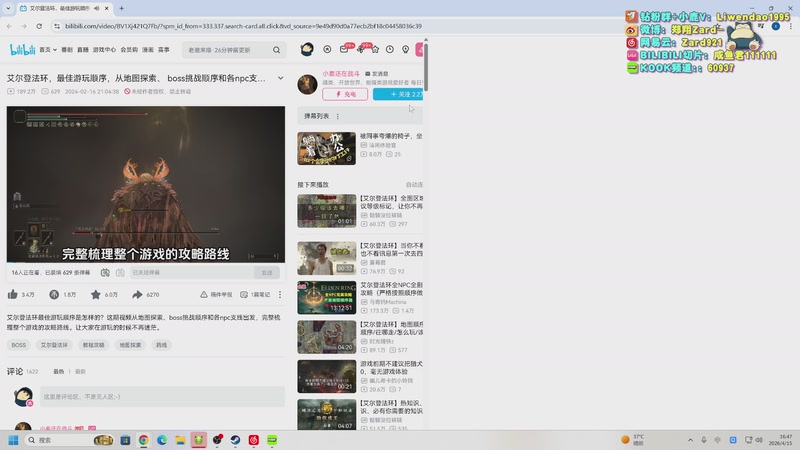Report the video with triangle warning icon

coord(204,294)
